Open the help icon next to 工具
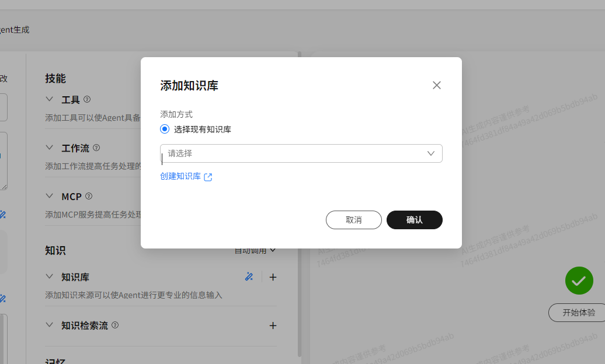This screenshot has height=364, width=605. (x=86, y=99)
